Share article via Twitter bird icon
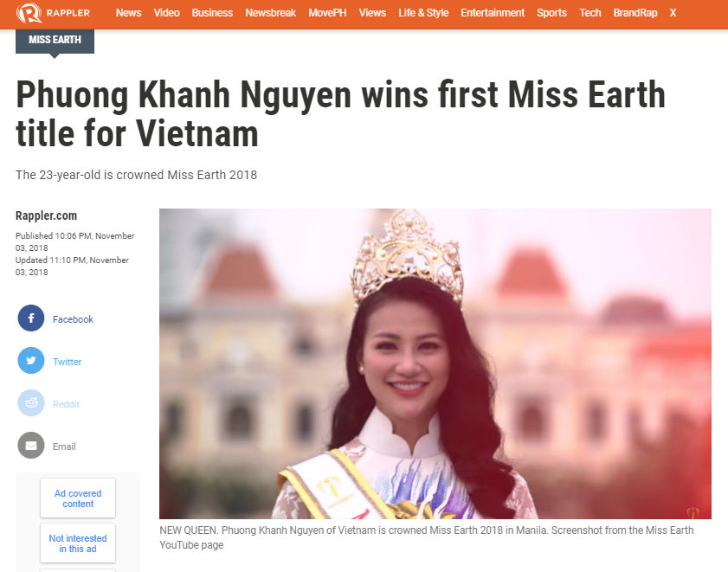Image resolution: width=728 pixels, height=572 pixels. coord(31,360)
